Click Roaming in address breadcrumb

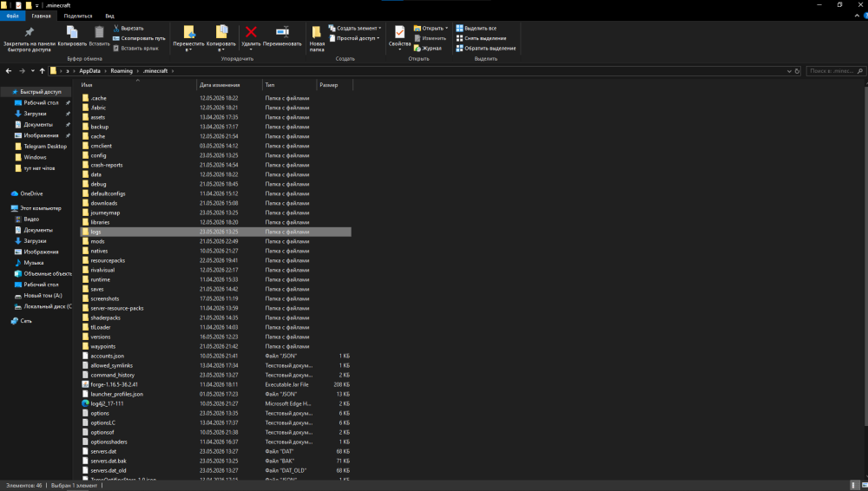(x=122, y=71)
